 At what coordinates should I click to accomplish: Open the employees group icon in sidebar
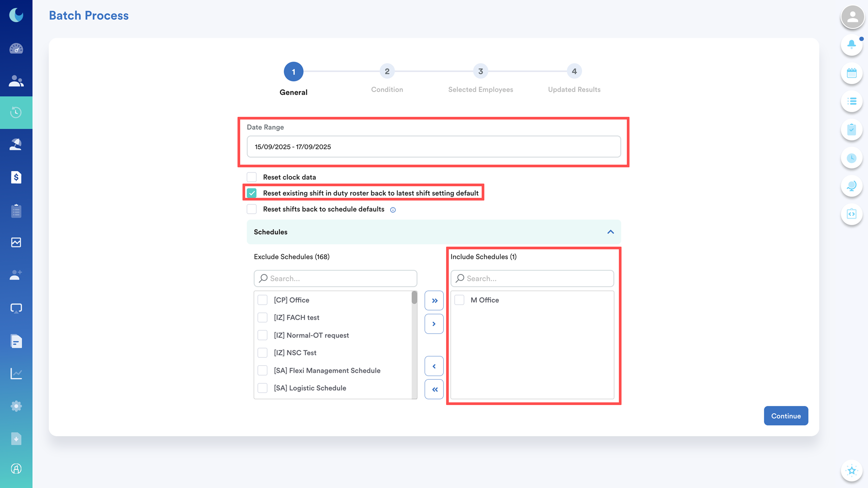(16, 81)
